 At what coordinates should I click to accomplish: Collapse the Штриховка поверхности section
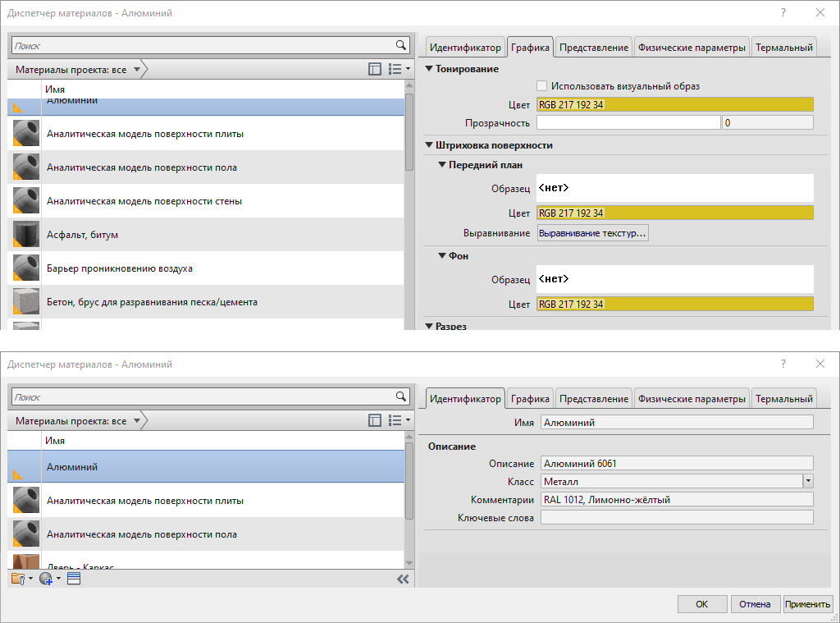tap(429, 145)
